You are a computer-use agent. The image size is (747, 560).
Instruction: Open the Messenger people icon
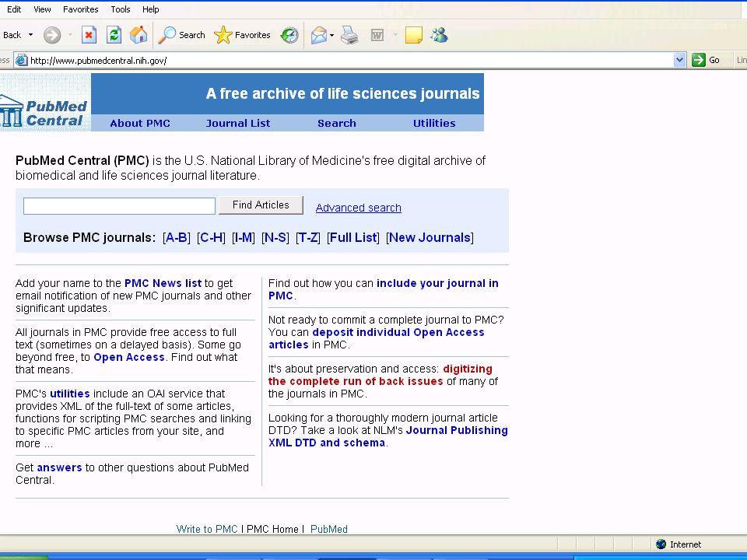[x=439, y=35]
